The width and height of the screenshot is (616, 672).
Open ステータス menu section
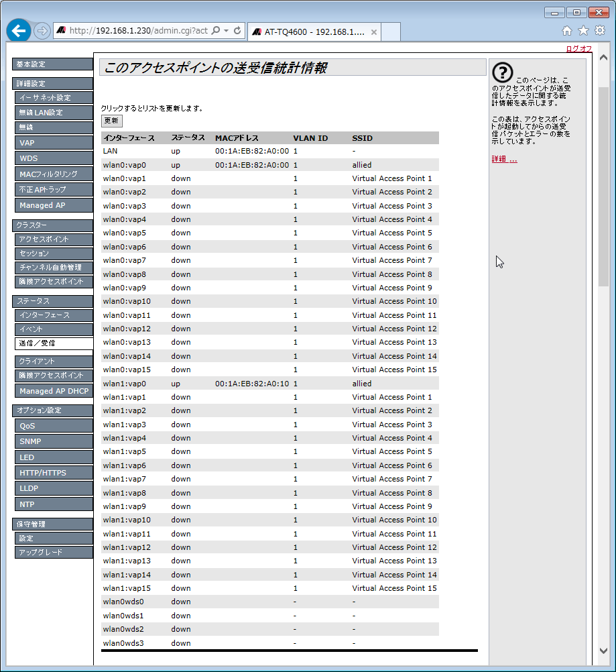pos(52,301)
